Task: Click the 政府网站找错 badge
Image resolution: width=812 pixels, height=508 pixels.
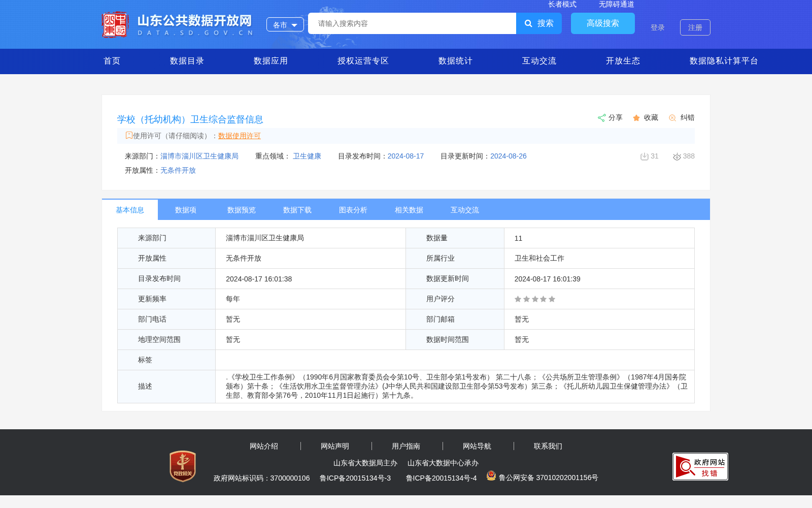Action: [700, 467]
